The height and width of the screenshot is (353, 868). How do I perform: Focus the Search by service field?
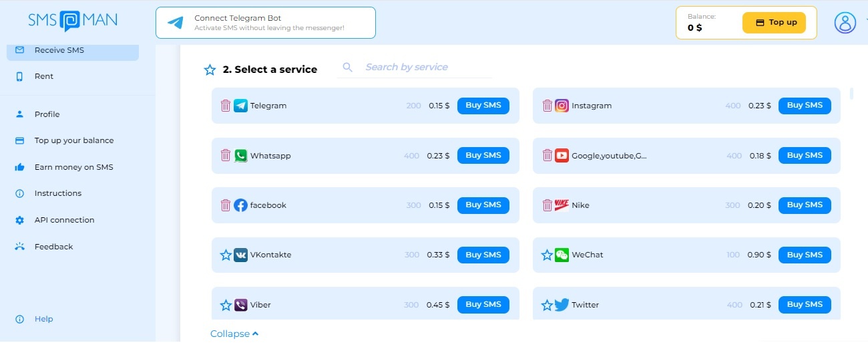click(x=415, y=67)
